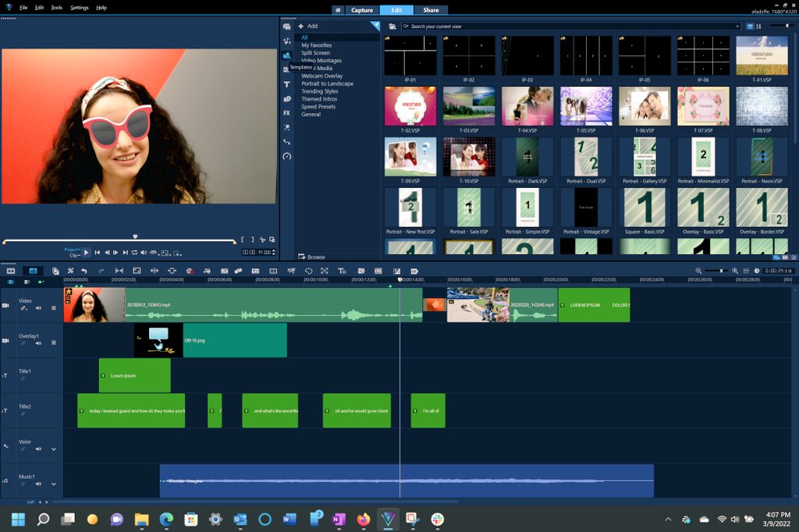
Task: Open the resize/crop mode dropdown
Action: tap(177, 253)
